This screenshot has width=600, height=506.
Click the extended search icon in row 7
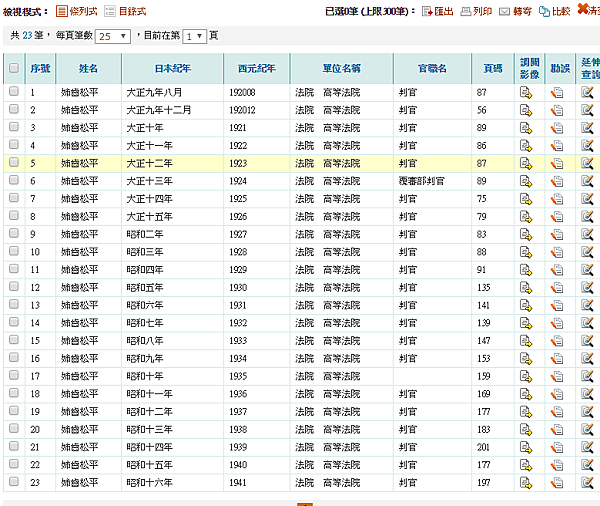click(x=587, y=199)
